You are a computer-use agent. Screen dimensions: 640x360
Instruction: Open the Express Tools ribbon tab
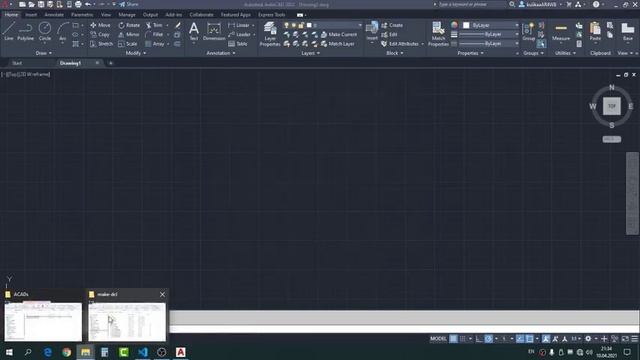coord(271,15)
